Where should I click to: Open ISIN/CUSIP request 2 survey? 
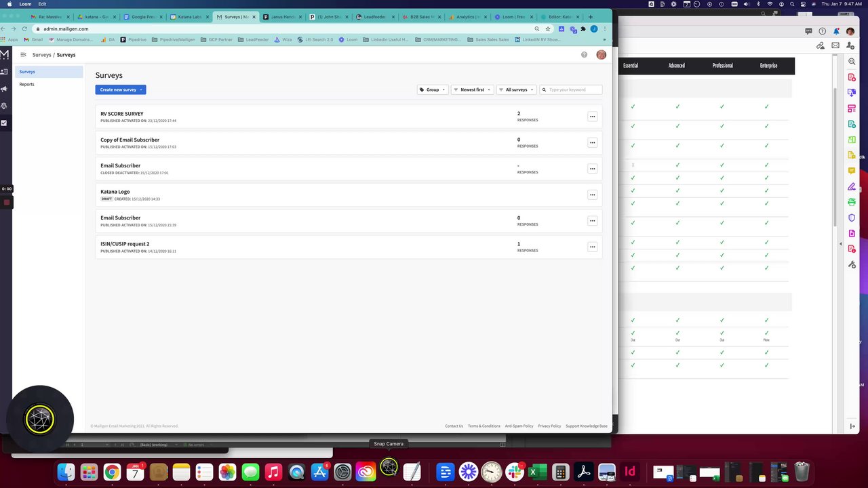coord(349,247)
